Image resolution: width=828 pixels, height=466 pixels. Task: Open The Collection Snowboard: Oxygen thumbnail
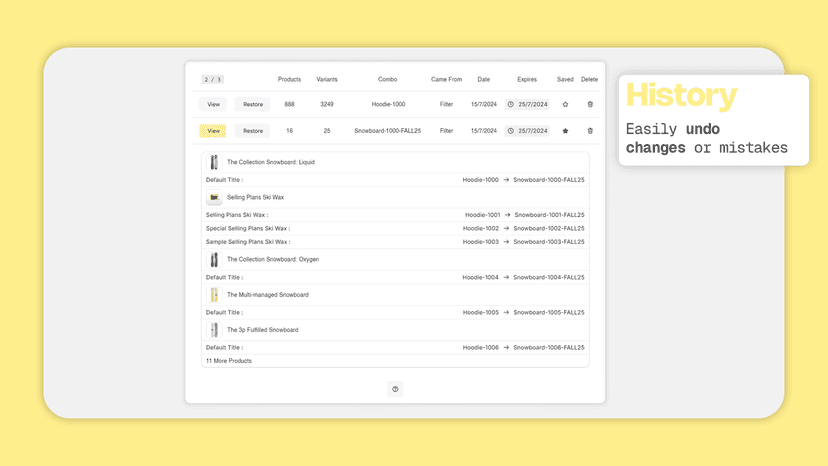coord(214,259)
